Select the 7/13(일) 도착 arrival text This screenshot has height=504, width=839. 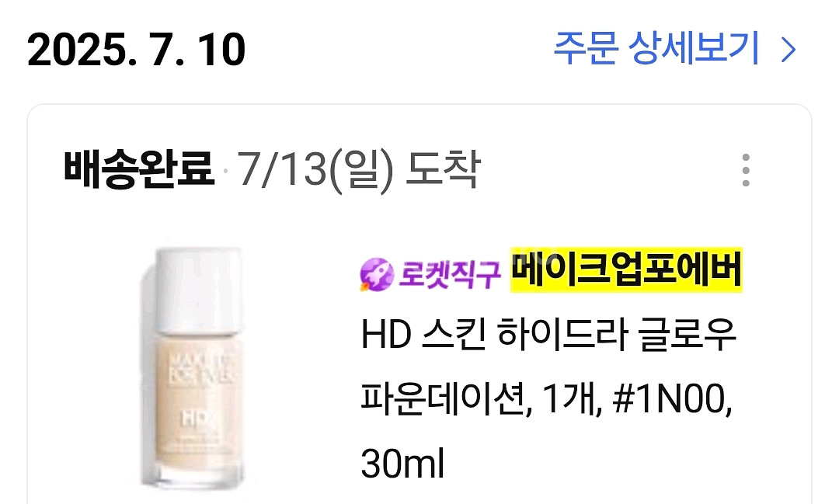click(358, 171)
